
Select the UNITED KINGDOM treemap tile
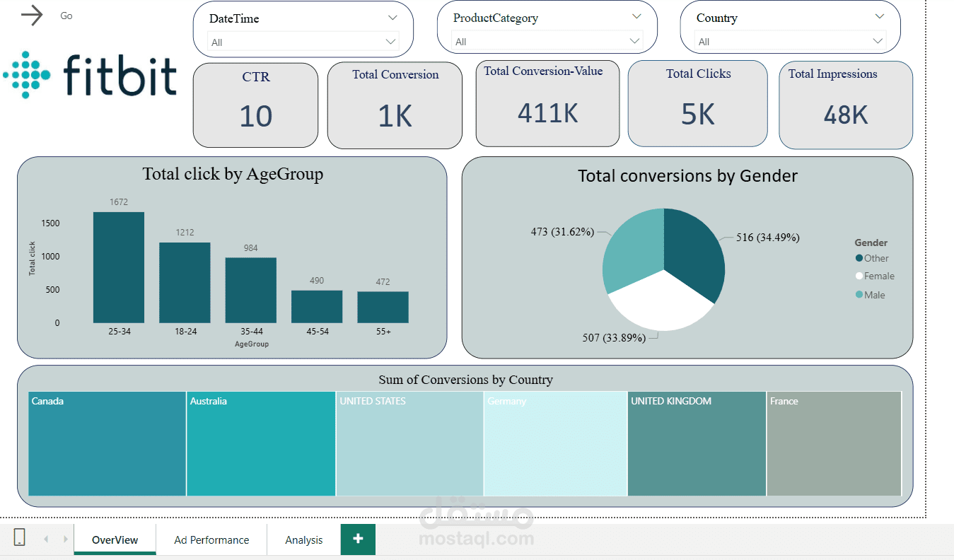697,443
